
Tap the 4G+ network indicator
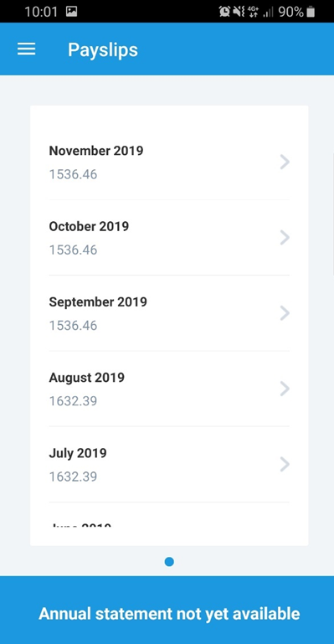253,12
